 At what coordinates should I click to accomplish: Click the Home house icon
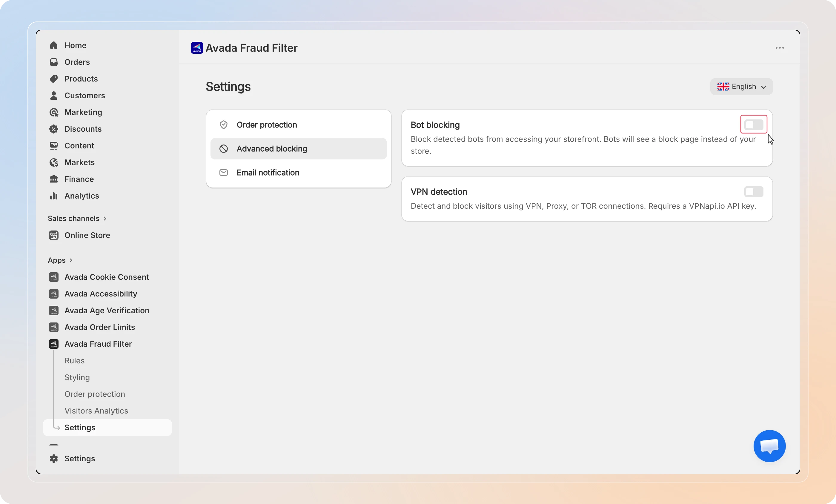click(x=54, y=45)
